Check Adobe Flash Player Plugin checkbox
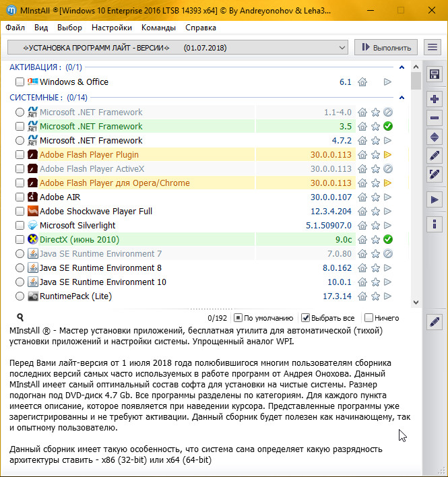Screen dimensions: 448x477 (20, 154)
